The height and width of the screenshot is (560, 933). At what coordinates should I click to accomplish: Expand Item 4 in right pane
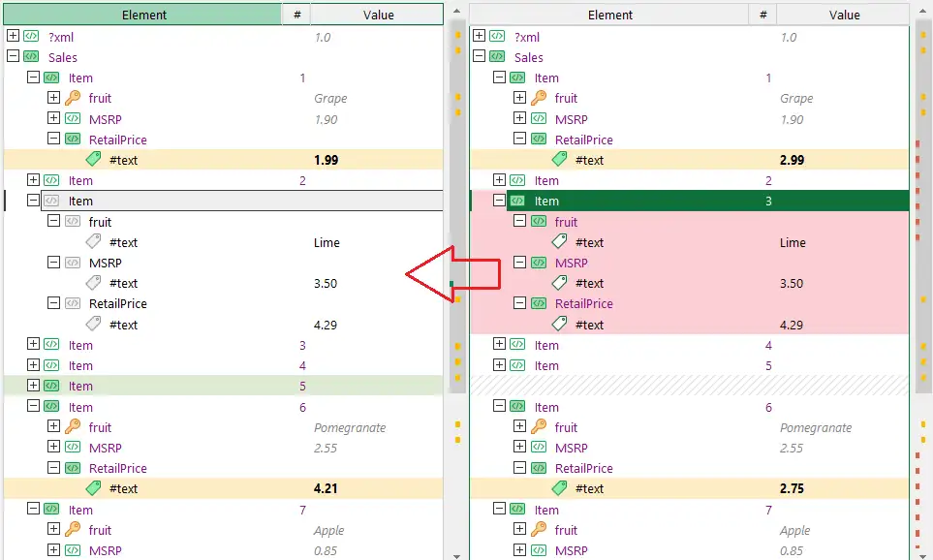(499, 344)
